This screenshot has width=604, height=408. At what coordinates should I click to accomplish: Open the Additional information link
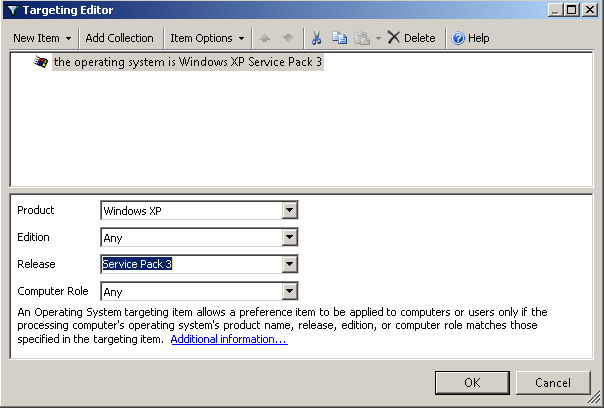coord(229,339)
